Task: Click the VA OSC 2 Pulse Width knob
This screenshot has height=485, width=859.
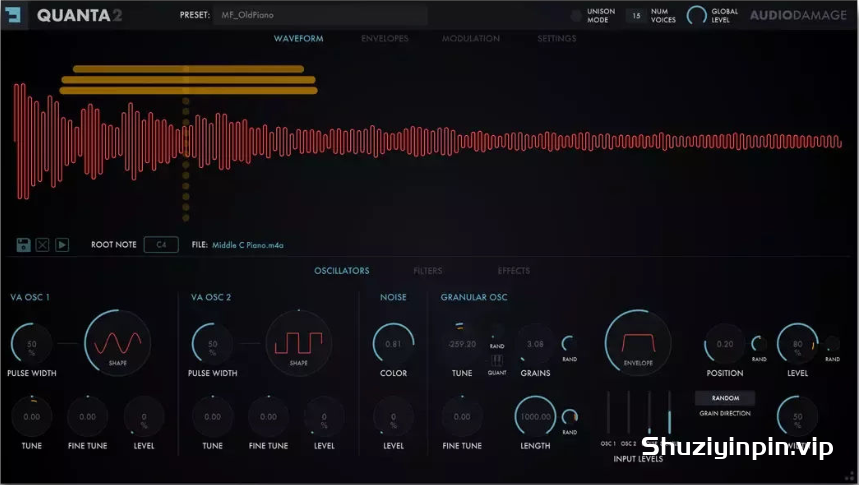Action: [213, 344]
